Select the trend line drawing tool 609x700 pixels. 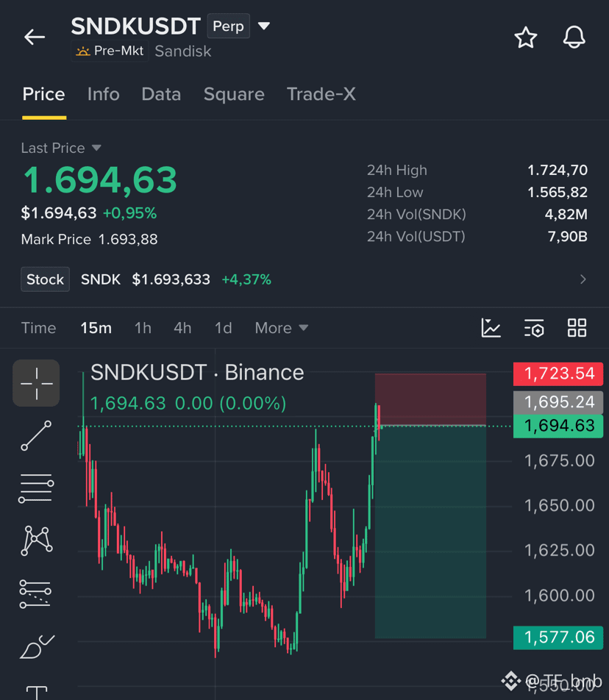pyautogui.click(x=36, y=436)
